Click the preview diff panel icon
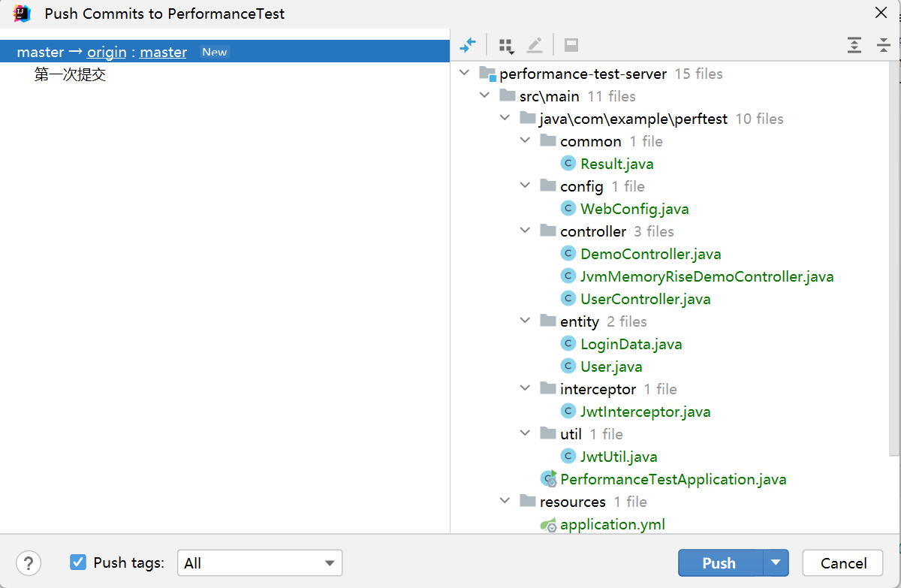Viewport: 901px width, 588px height. (x=571, y=45)
